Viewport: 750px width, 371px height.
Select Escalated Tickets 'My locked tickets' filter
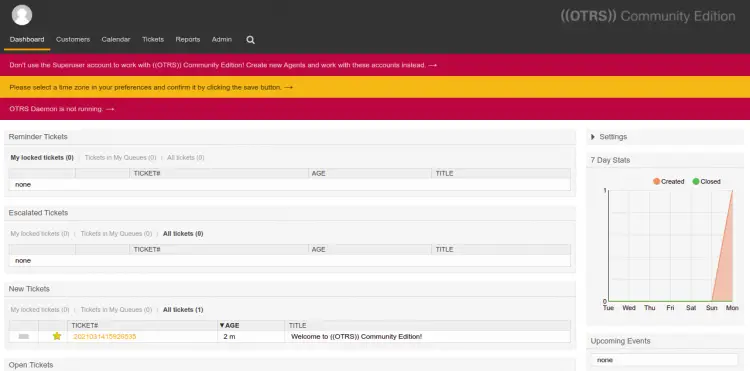pos(40,234)
